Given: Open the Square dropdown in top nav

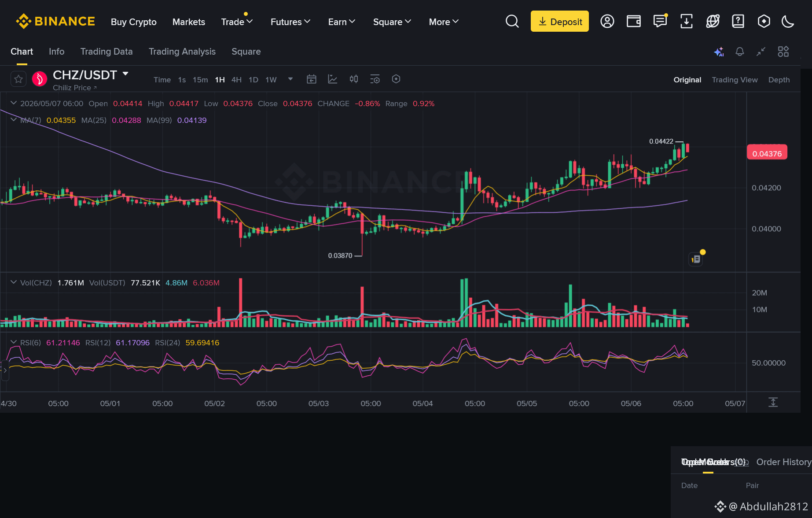Looking at the screenshot, I should pyautogui.click(x=392, y=22).
